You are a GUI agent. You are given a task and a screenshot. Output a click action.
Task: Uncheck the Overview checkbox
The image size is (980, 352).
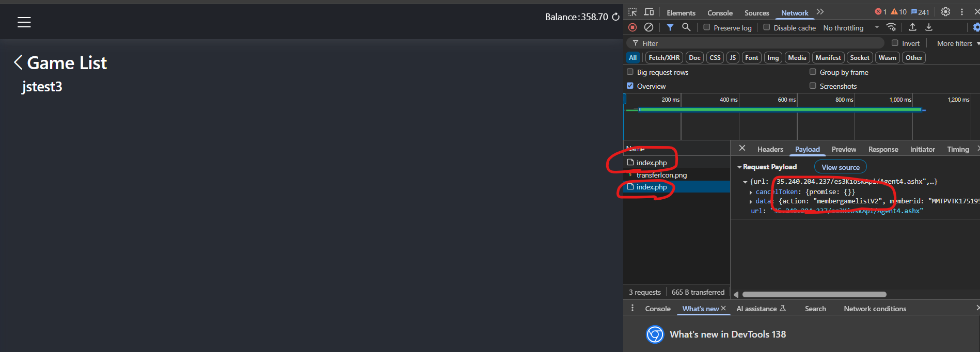630,86
